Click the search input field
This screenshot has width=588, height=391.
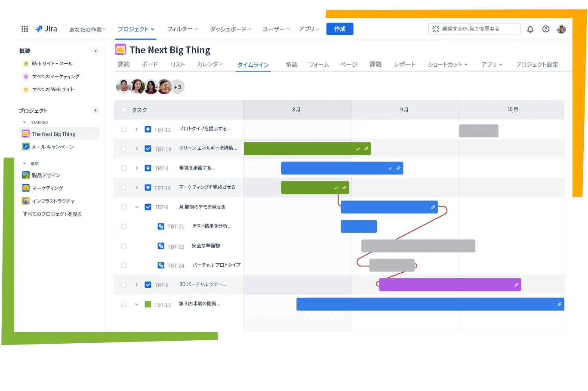click(474, 29)
